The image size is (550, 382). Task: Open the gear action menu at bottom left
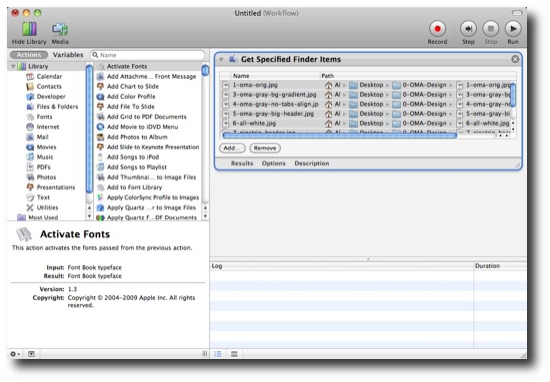15,354
